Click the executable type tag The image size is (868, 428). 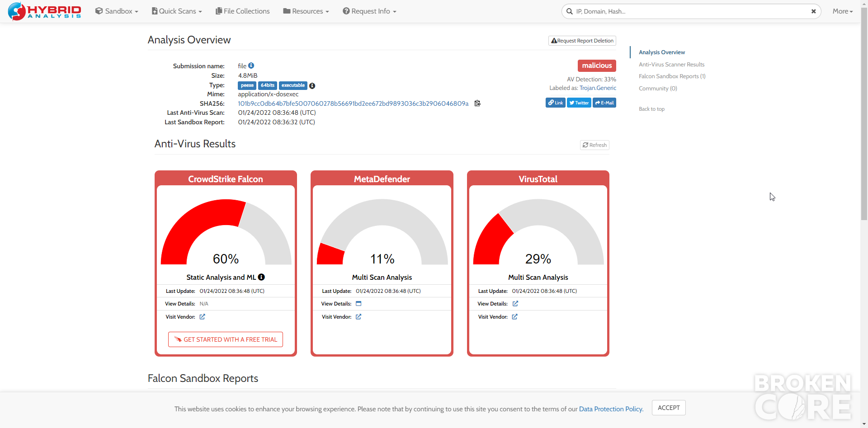tap(293, 85)
